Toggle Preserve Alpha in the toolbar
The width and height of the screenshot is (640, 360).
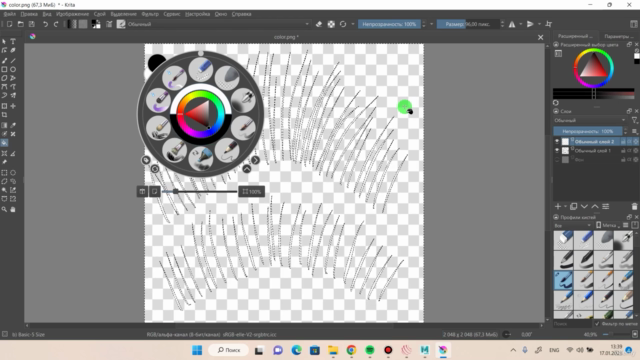(x=331, y=24)
